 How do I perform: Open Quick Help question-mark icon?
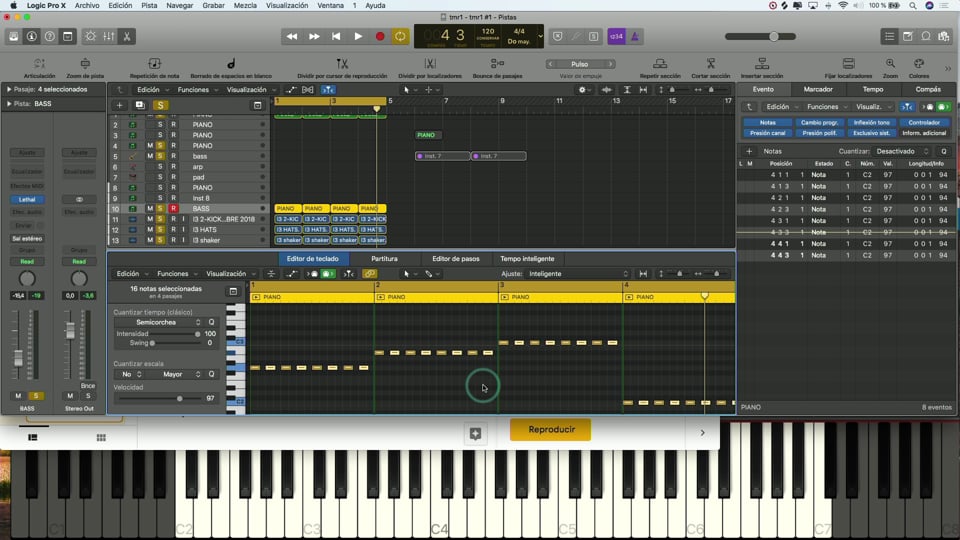50,36
